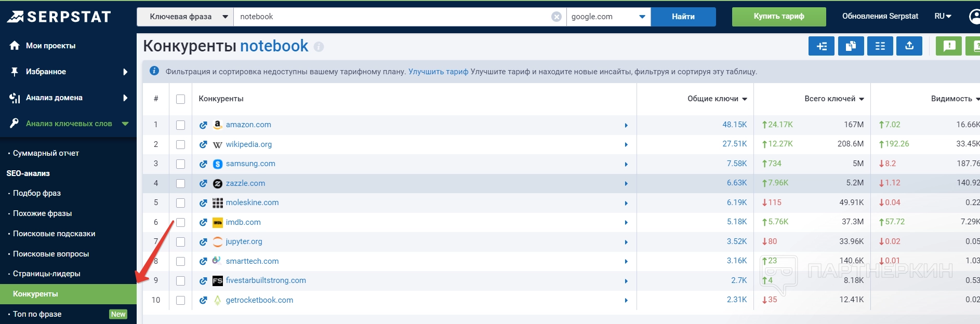The width and height of the screenshot is (980, 324).
Task: Check the samsung.com row checkbox
Action: [x=180, y=164]
